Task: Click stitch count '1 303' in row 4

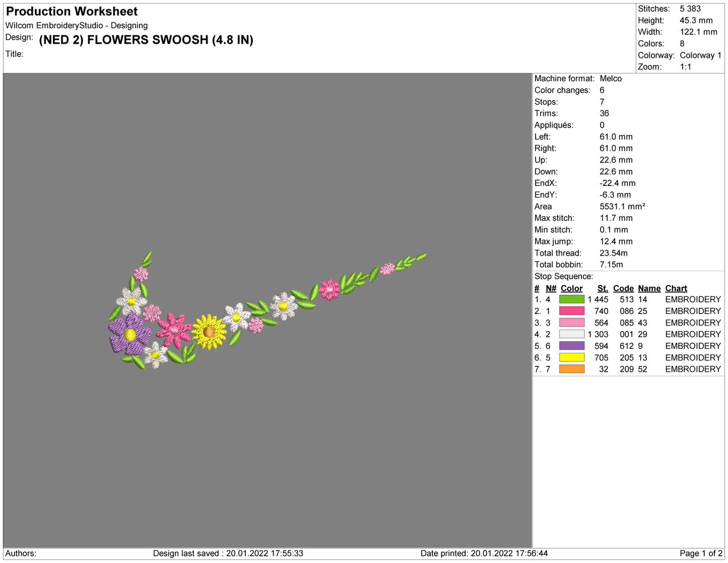Action: 598,334
